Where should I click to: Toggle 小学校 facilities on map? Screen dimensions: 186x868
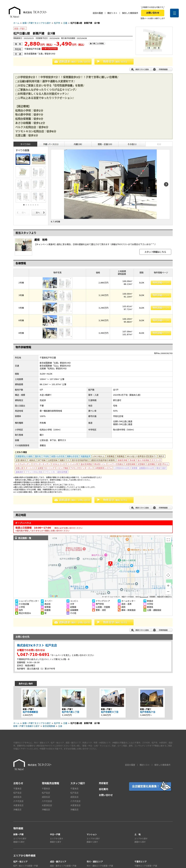20,607
